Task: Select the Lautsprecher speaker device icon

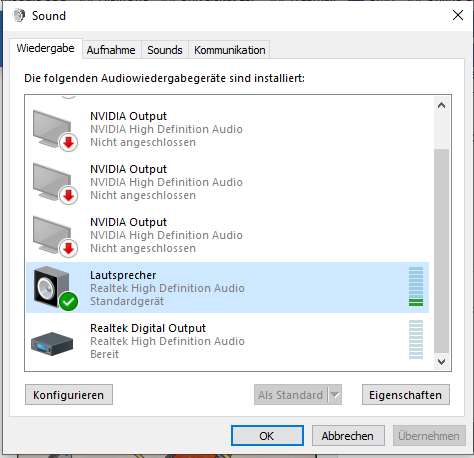Action: click(52, 287)
